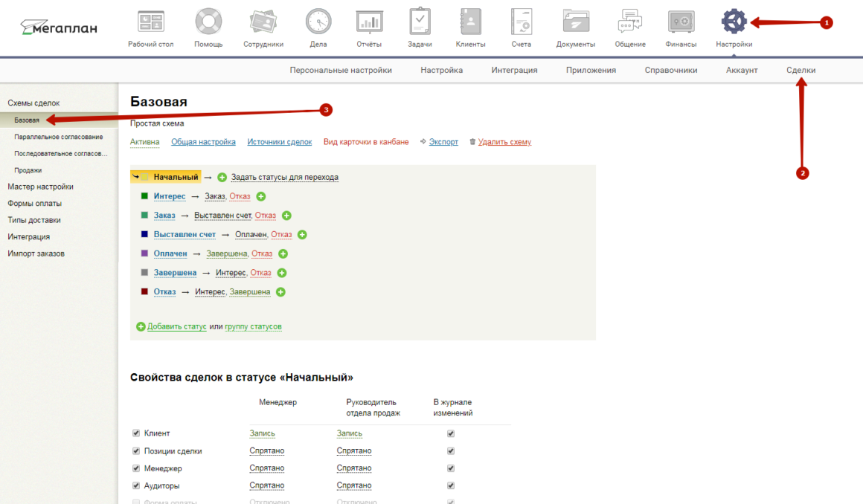Click the purple Оплачен status color square

pos(145,253)
